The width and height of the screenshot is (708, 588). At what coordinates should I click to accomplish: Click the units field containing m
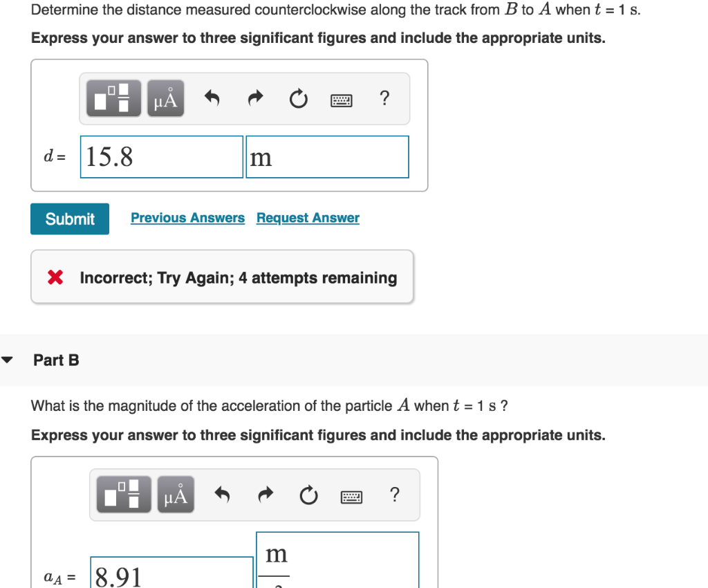point(327,156)
